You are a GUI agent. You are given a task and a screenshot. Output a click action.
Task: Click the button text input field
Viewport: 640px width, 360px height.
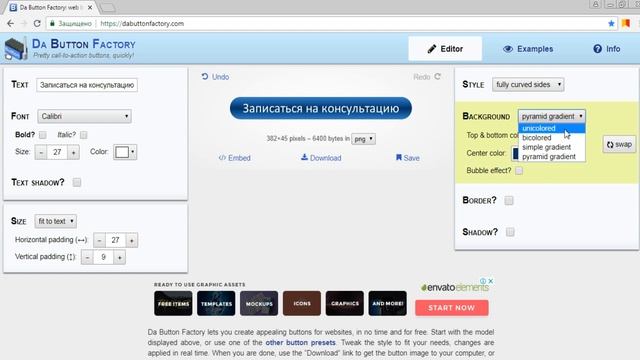[x=87, y=85]
